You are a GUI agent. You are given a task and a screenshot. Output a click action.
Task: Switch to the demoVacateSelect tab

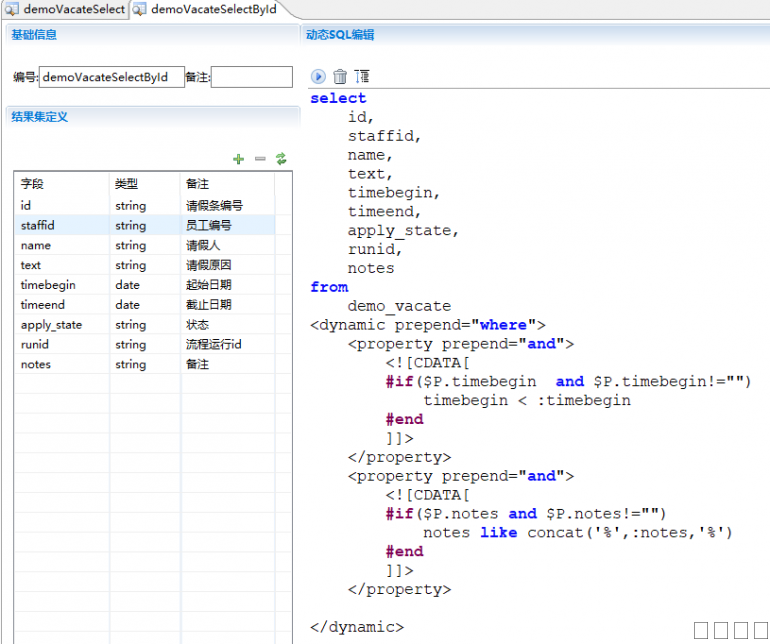coord(66,10)
